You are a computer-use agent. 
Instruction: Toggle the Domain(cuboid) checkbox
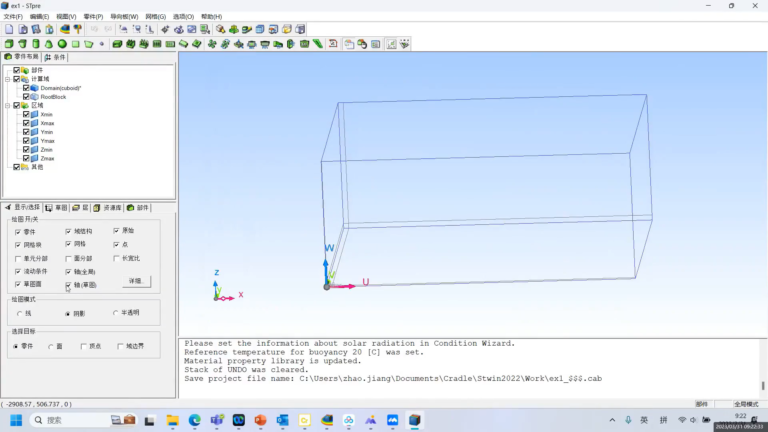click(x=26, y=88)
